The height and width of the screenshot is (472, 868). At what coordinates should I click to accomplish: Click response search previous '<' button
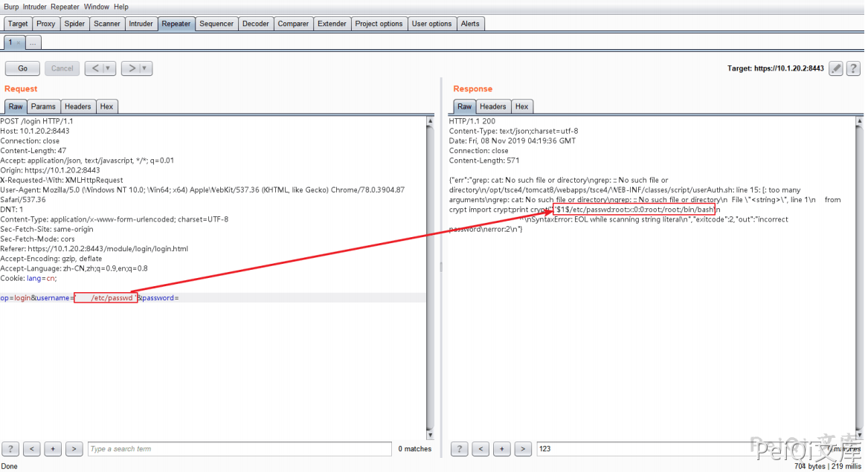pos(481,449)
